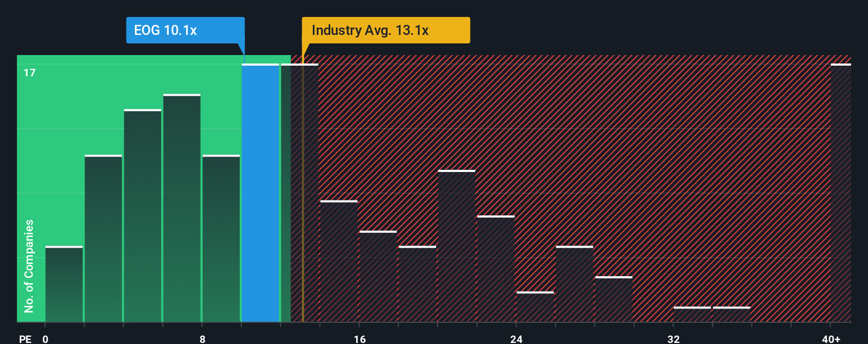Click the PE axis title
The image size is (868, 344).
click(25, 339)
